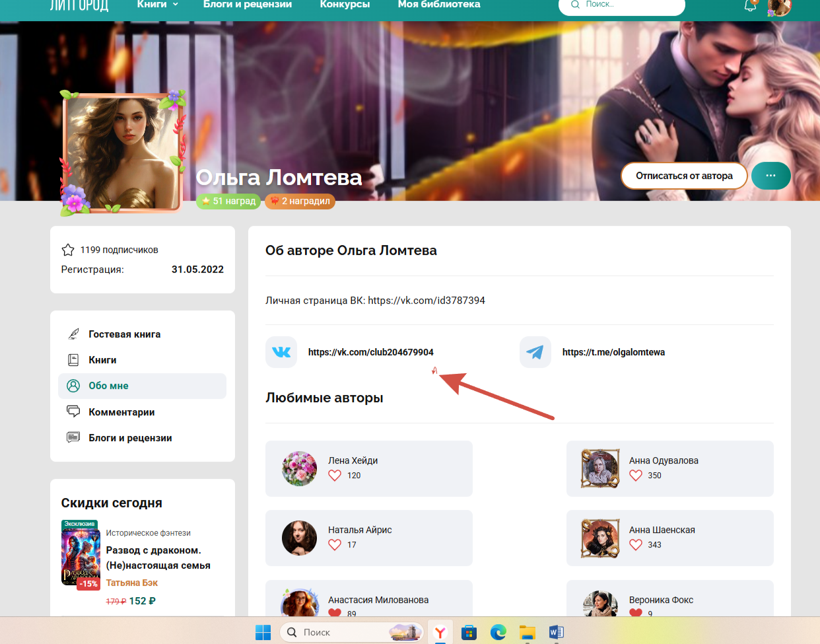
Task: Open the t.me/olgalomtewa link
Action: click(x=613, y=352)
